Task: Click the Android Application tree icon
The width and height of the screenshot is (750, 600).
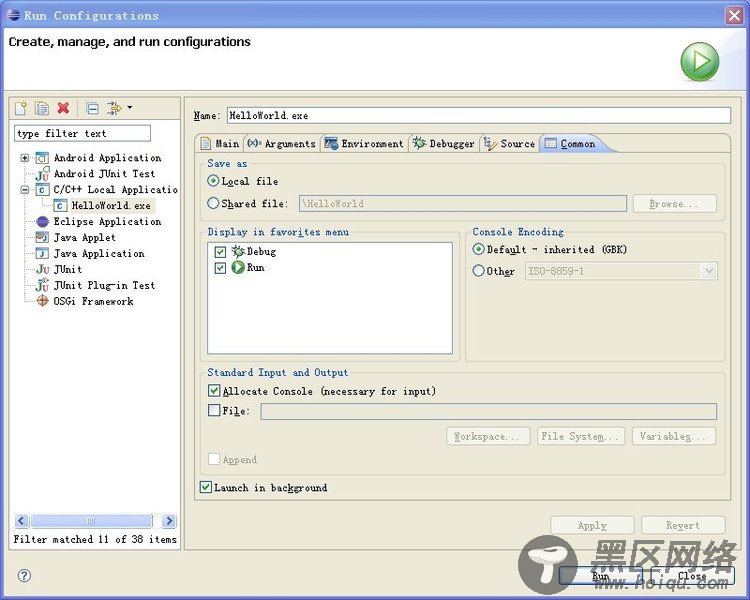Action: click(x=42, y=158)
